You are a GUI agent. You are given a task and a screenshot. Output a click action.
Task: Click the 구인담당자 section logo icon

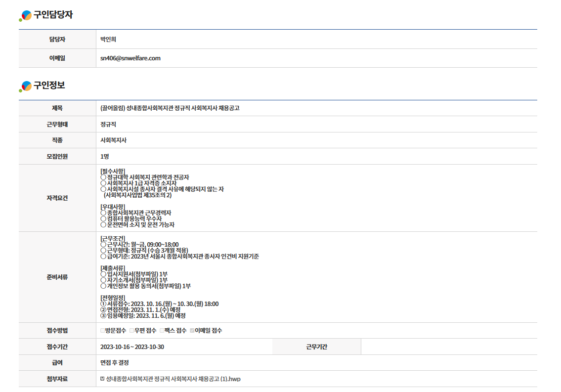click(25, 16)
